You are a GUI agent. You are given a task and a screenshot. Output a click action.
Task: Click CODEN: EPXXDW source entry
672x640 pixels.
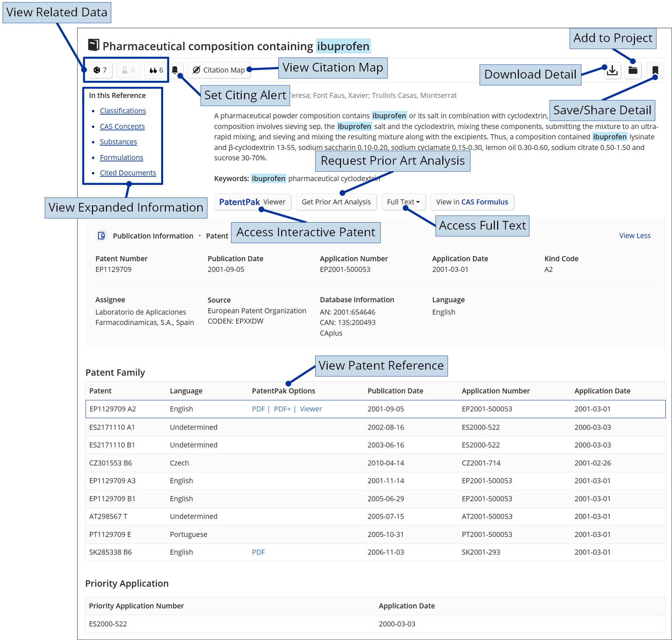point(235,321)
